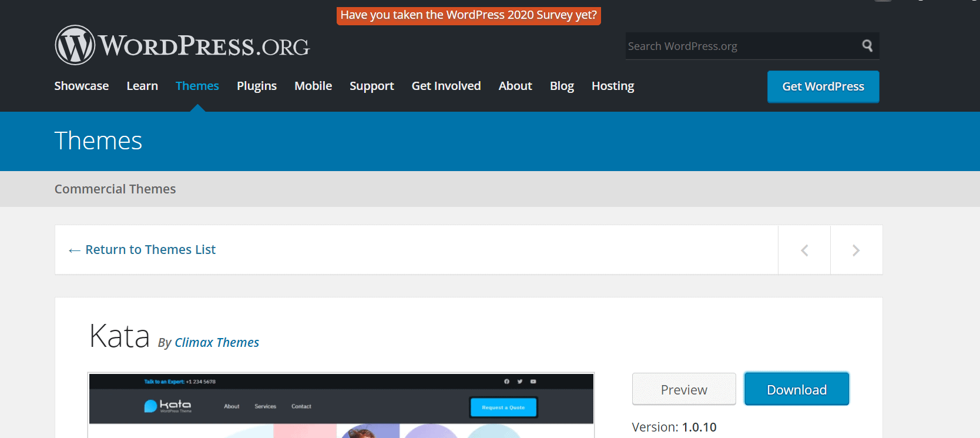Viewport: 980px width, 438px height.
Task: Select the Themes navigation item
Action: (x=197, y=86)
